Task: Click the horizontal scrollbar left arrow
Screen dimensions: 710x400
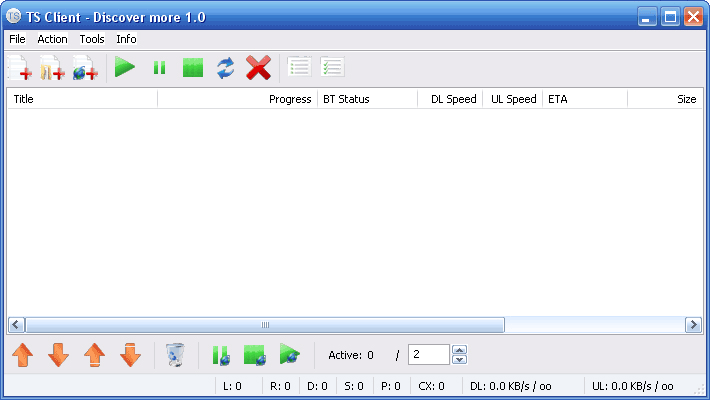Action: coord(16,325)
